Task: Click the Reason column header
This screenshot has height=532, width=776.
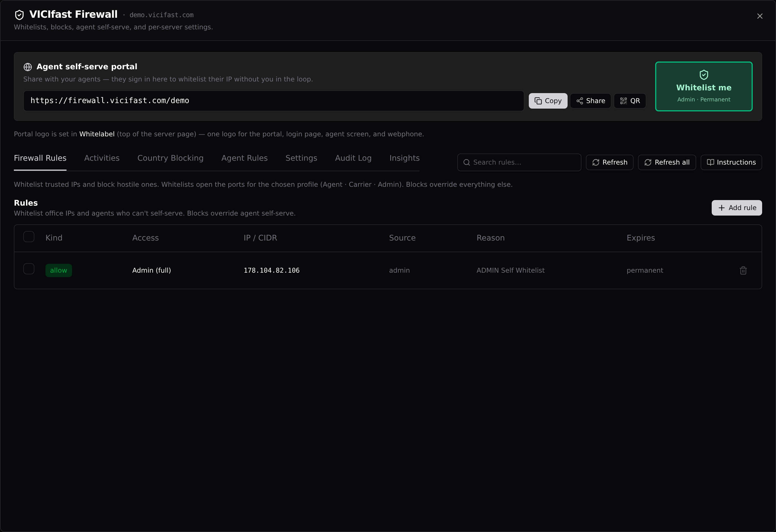Action: click(490, 238)
